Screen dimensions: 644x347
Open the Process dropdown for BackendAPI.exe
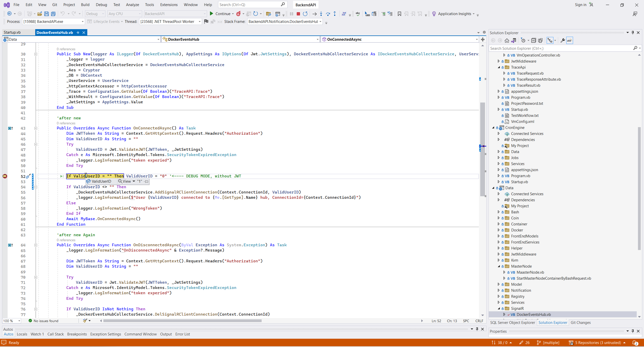83,22
